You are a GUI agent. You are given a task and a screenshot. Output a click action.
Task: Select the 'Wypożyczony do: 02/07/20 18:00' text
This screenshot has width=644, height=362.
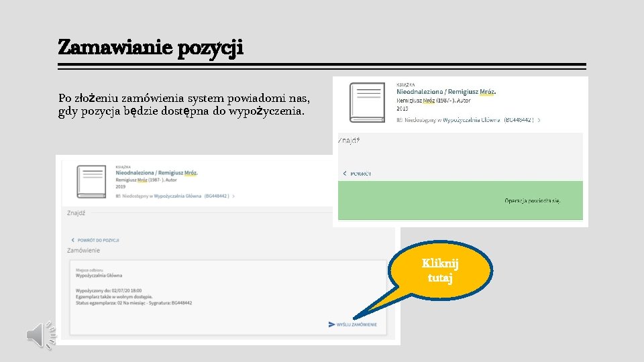(109, 290)
